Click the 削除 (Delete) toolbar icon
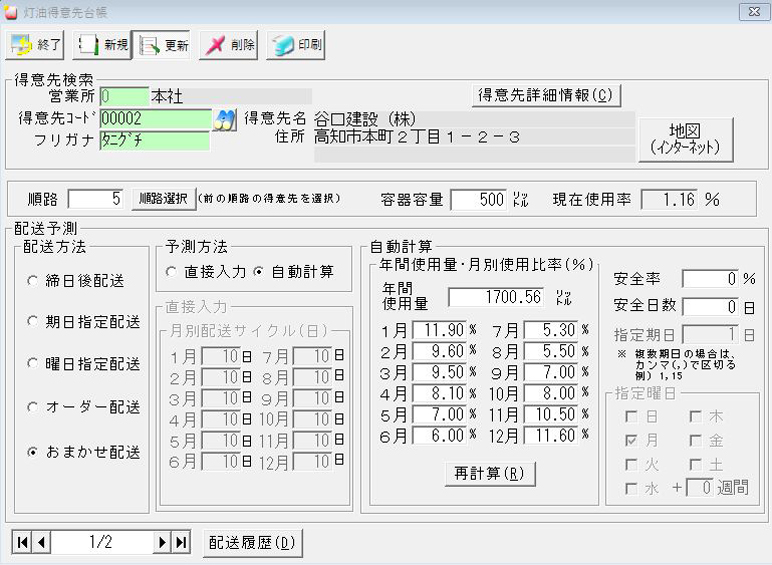This screenshot has height=565, width=772. point(229,45)
